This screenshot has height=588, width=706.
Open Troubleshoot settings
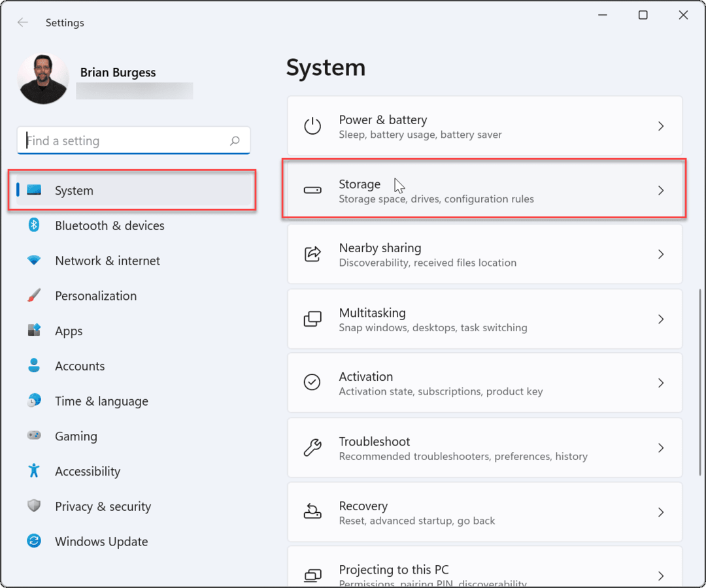(x=484, y=448)
